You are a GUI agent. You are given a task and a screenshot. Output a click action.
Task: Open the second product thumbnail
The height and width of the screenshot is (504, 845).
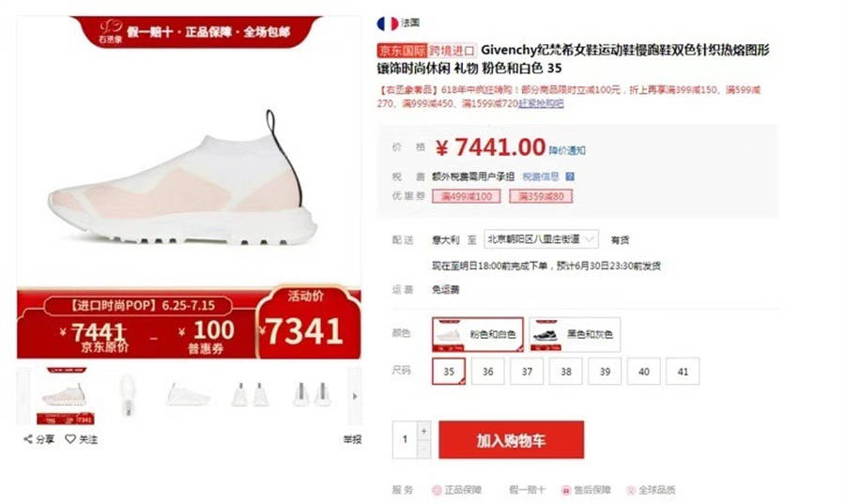point(128,396)
